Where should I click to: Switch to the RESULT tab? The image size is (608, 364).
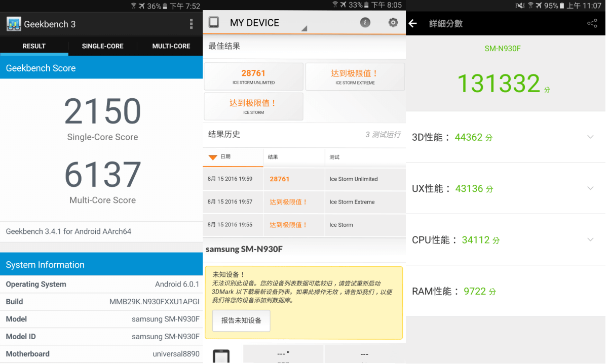(x=34, y=46)
